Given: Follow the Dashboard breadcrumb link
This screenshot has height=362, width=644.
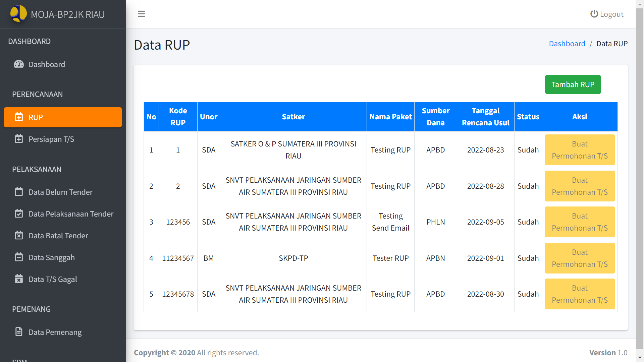Looking at the screenshot, I should [x=567, y=44].
